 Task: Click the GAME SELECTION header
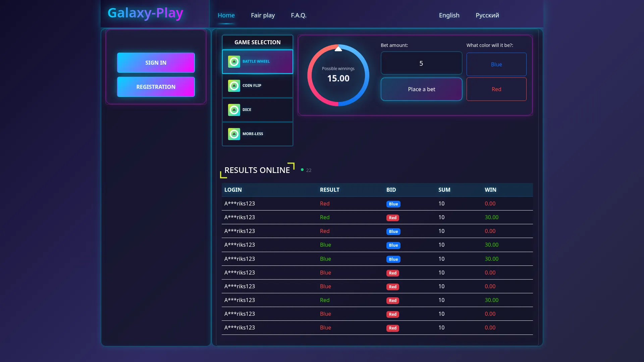click(x=258, y=42)
